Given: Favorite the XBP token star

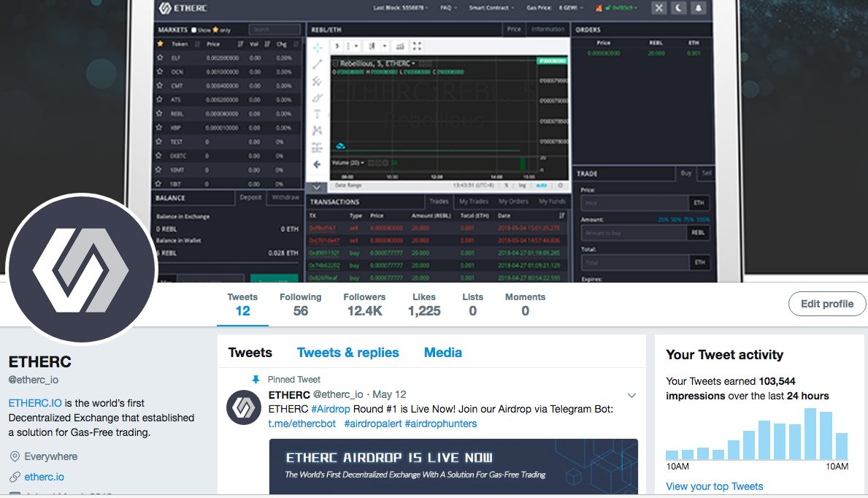Looking at the screenshot, I should pyautogui.click(x=160, y=127).
